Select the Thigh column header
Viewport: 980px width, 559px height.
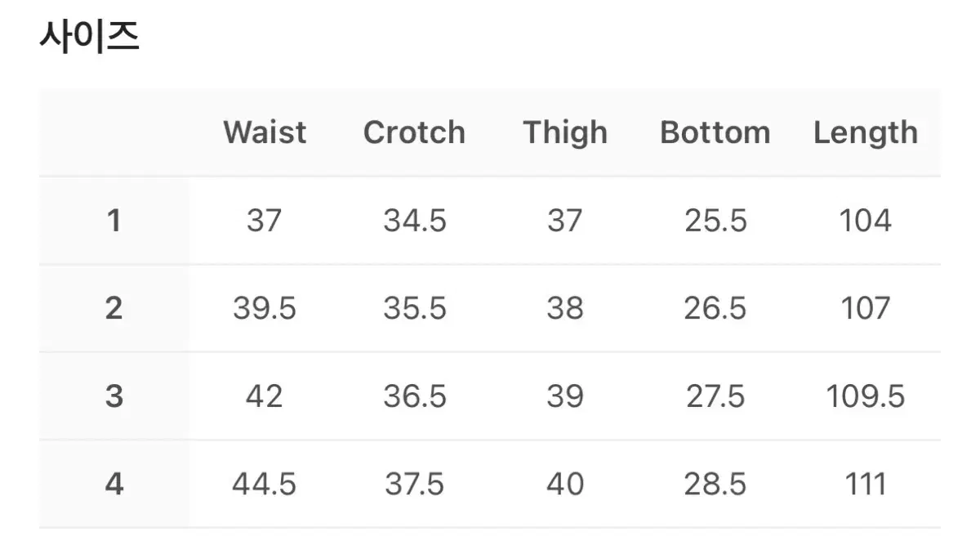pos(565,132)
